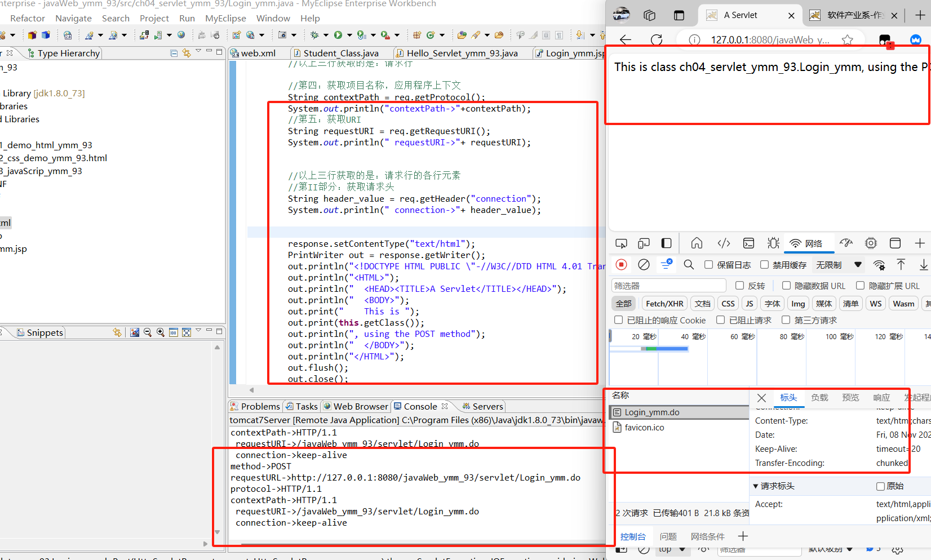Click the import HAR upward arrow icon
Image resolution: width=931 pixels, height=560 pixels.
[901, 265]
